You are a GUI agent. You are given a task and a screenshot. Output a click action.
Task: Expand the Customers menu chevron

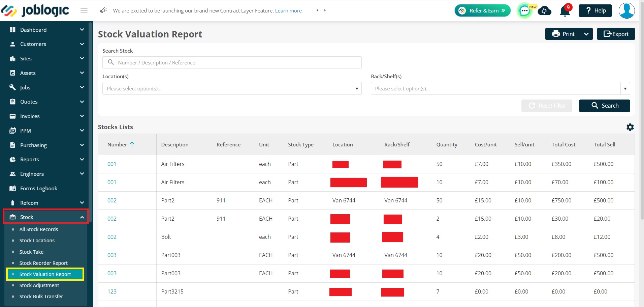(82, 44)
